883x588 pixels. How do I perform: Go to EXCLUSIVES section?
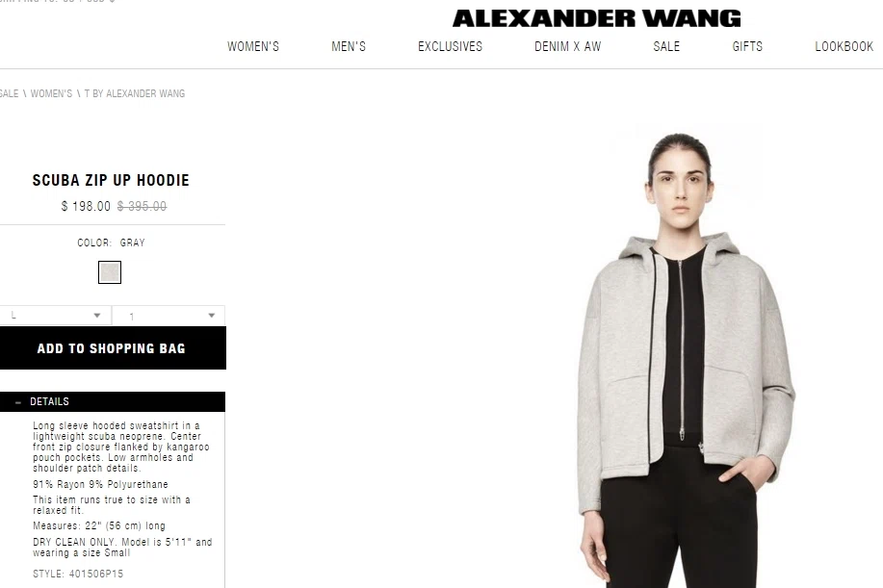point(450,47)
